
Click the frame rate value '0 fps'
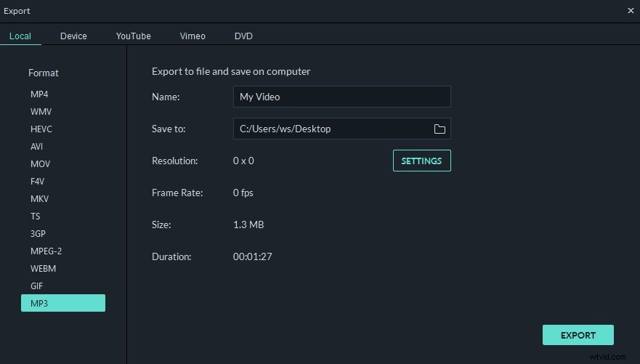(x=243, y=193)
